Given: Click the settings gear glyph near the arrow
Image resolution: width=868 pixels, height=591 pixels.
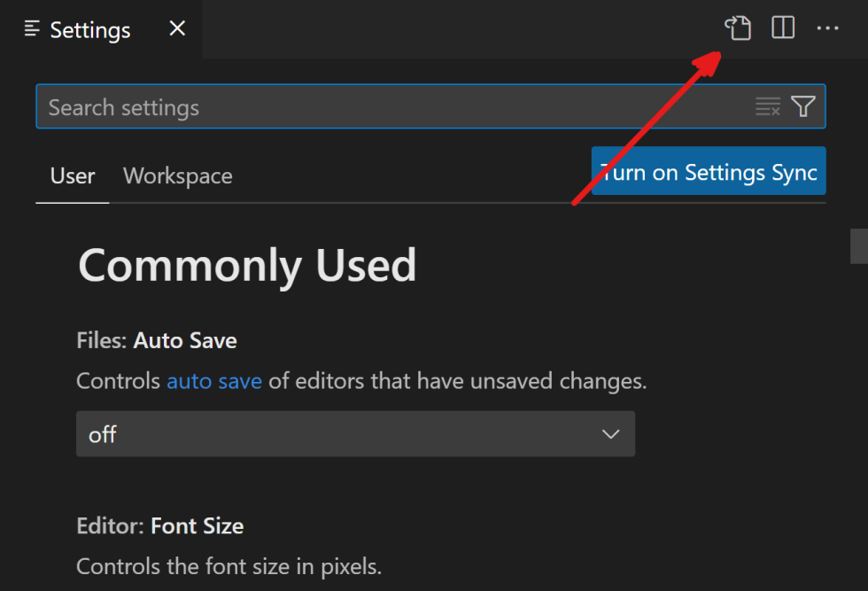Looking at the screenshot, I should (738, 28).
